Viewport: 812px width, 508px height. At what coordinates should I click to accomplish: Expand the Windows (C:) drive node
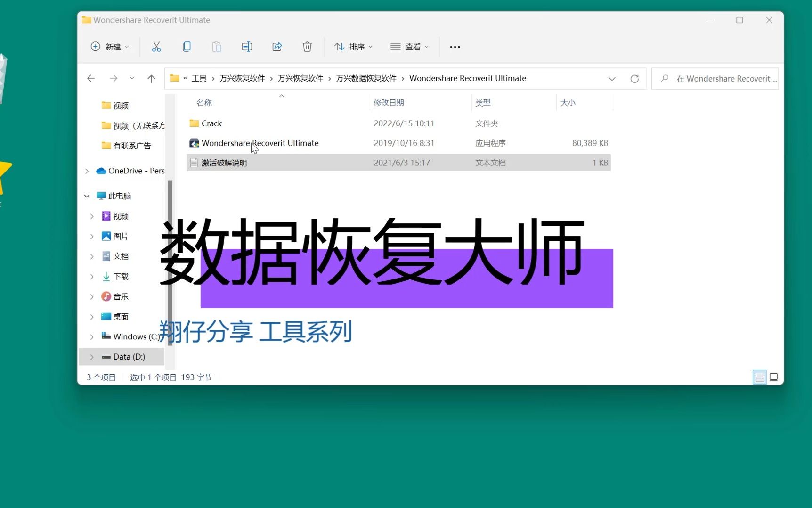[x=92, y=336]
